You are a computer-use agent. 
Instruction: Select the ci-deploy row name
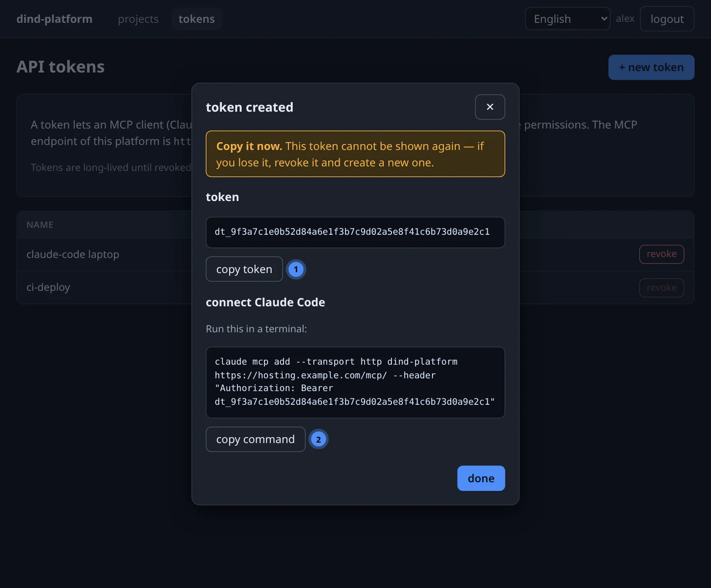(48, 288)
